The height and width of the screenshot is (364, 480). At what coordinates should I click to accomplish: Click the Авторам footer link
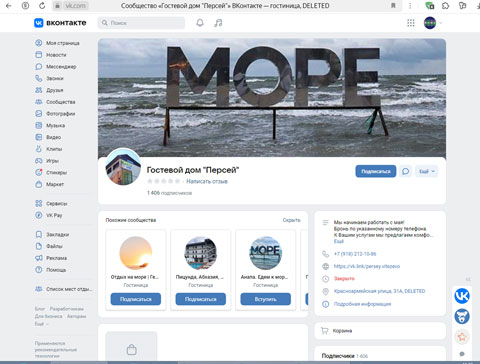pos(76,316)
